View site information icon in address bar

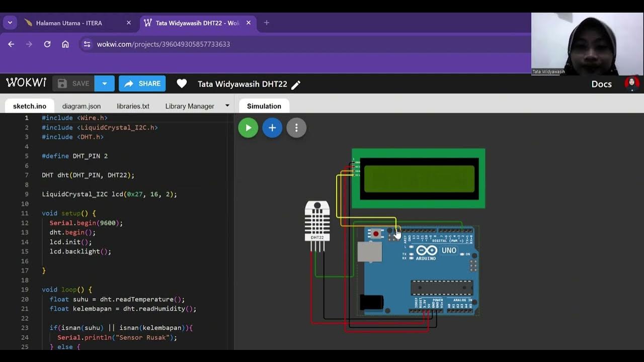coord(87,44)
